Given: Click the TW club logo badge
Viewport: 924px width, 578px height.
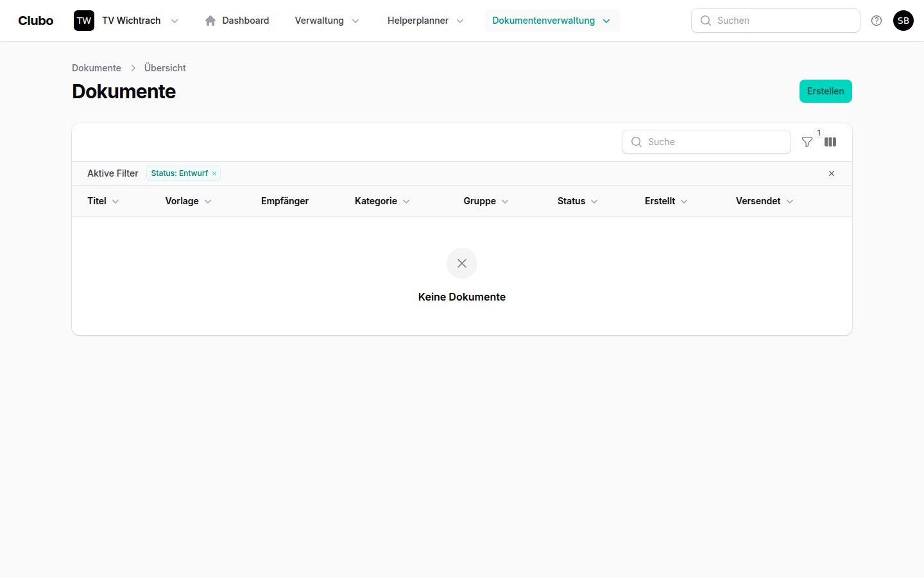Looking at the screenshot, I should (x=84, y=21).
